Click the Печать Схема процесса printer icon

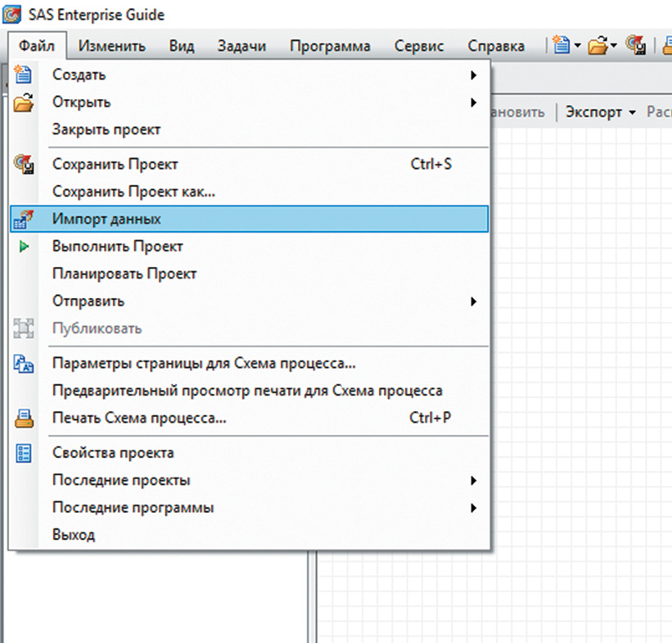[25, 418]
